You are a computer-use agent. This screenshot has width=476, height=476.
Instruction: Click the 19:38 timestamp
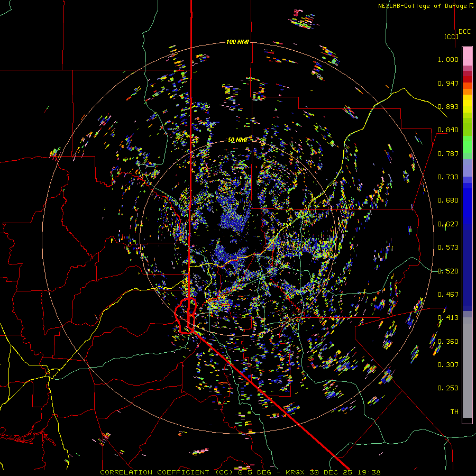pos(369,472)
